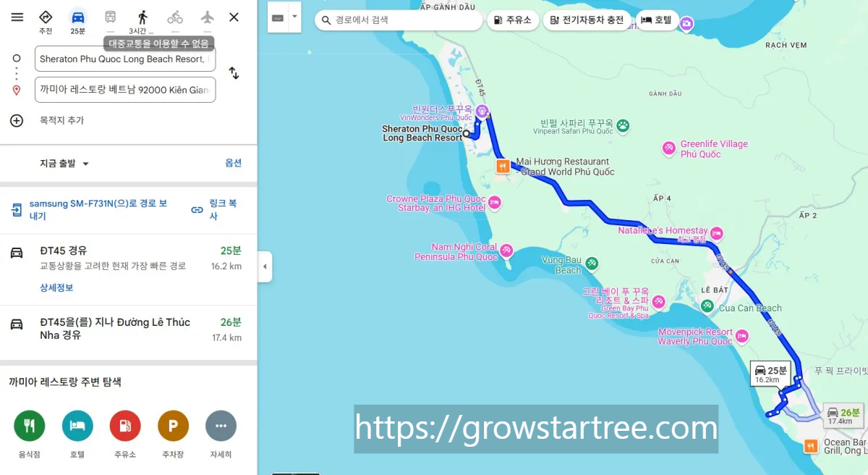The image size is (868, 475).
Task: Filter map by 주유소 chip
Action: tap(512, 20)
